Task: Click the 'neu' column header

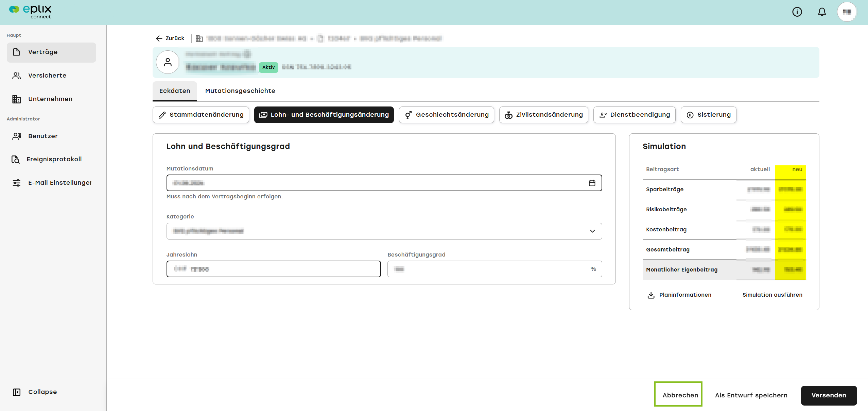Action: 797,169
